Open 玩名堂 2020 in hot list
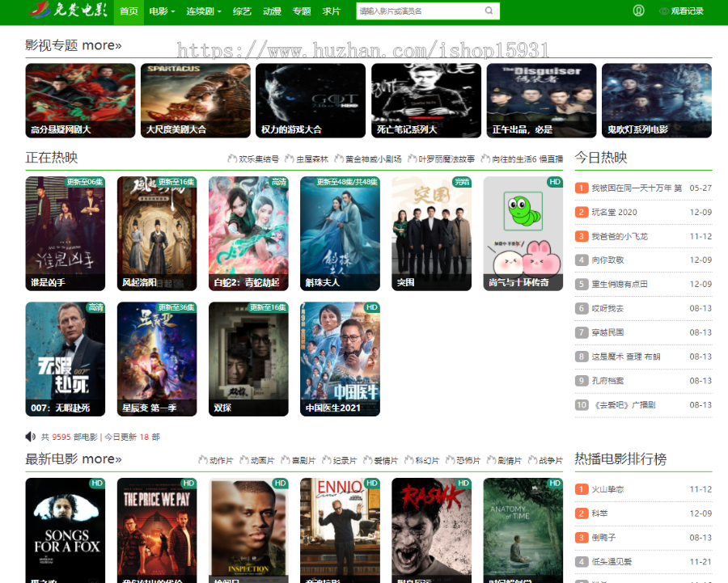 pyautogui.click(x=614, y=212)
